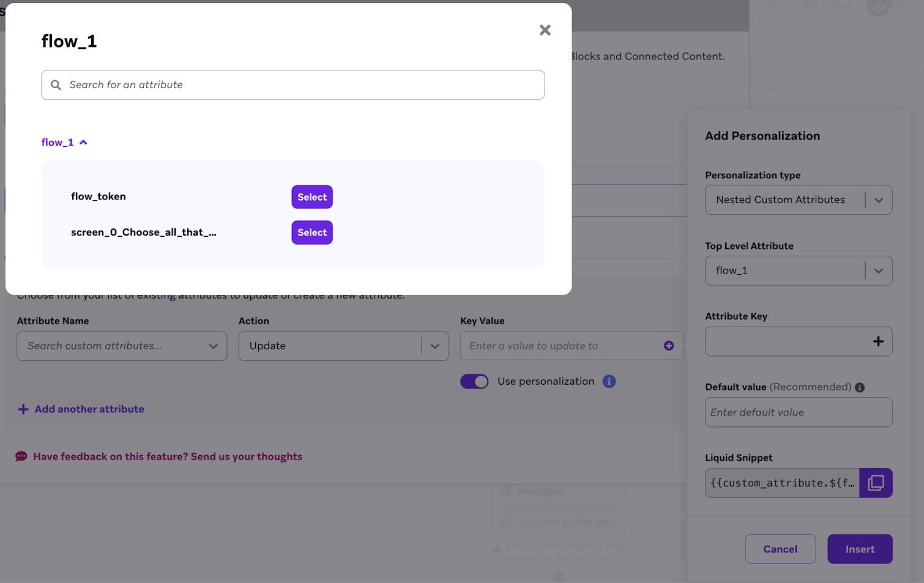The image size is (924, 583).
Task: Click the Use personalization info icon
Action: coord(608,381)
